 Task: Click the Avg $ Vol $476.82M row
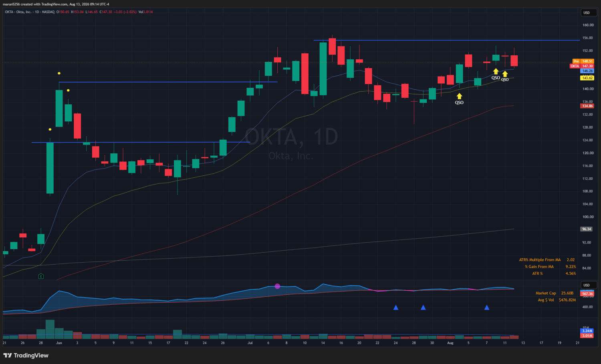tap(557, 300)
